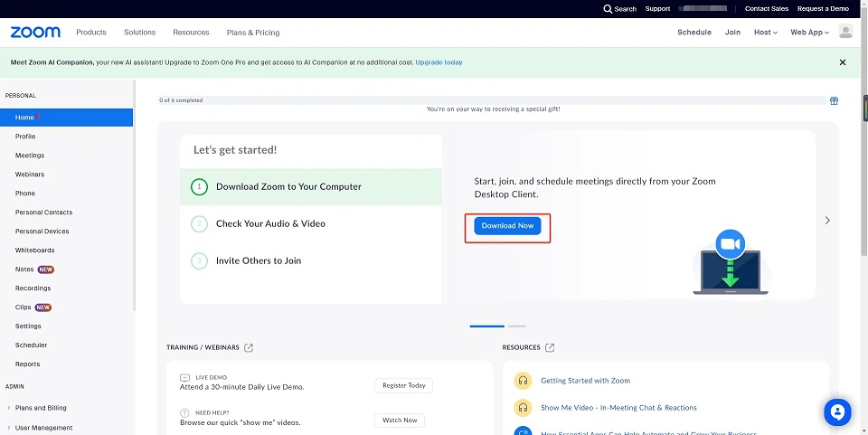Viewport: 868px width, 435px height.
Task: Open Resources external link icon
Action: tap(550, 347)
